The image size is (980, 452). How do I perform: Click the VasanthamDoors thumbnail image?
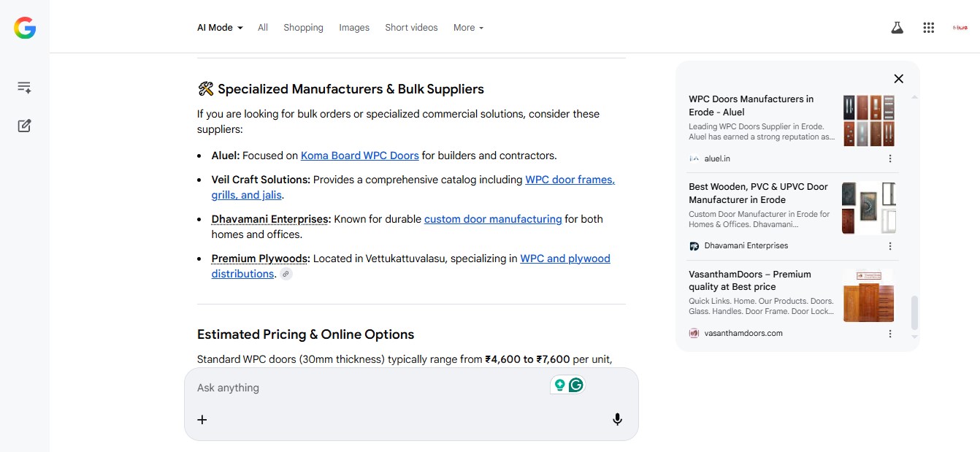click(x=869, y=296)
